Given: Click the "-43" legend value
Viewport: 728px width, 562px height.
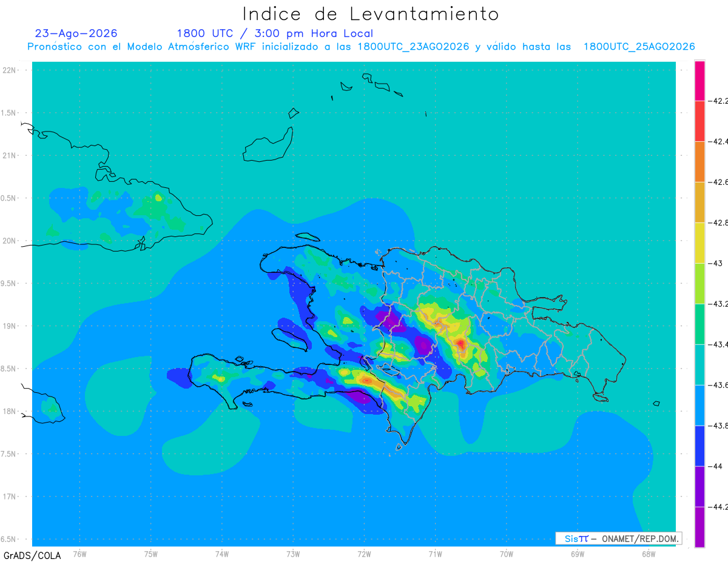Looking at the screenshot, I should pyautogui.click(x=715, y=263).
